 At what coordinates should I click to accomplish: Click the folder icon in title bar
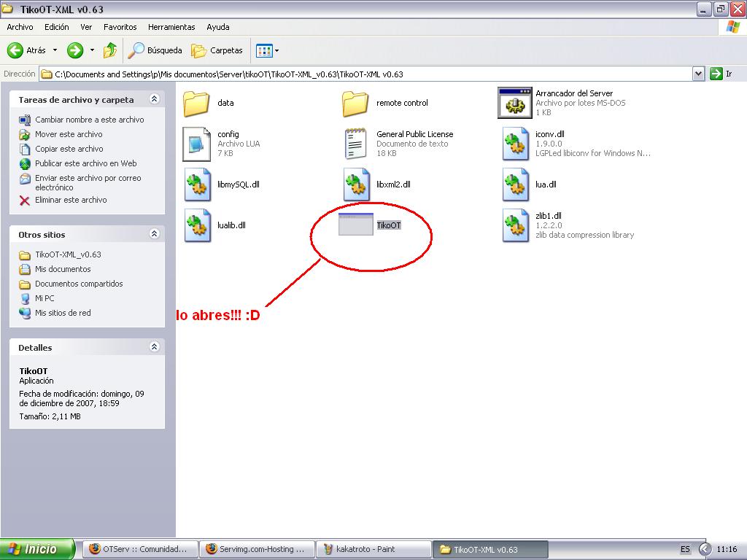(7, 9)
